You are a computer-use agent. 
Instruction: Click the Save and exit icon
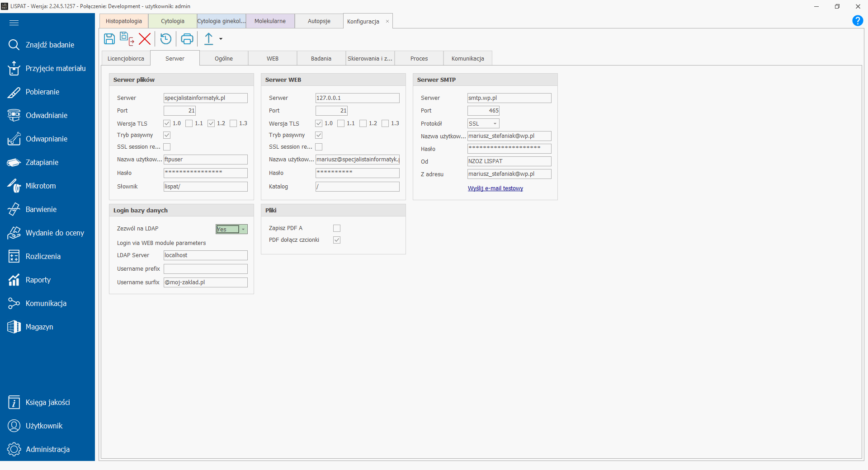tap(127, 39)
